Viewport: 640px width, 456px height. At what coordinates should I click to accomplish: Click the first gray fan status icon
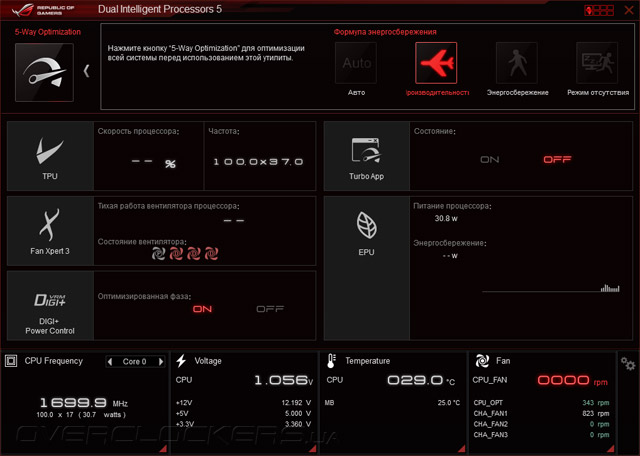(158, 254)
